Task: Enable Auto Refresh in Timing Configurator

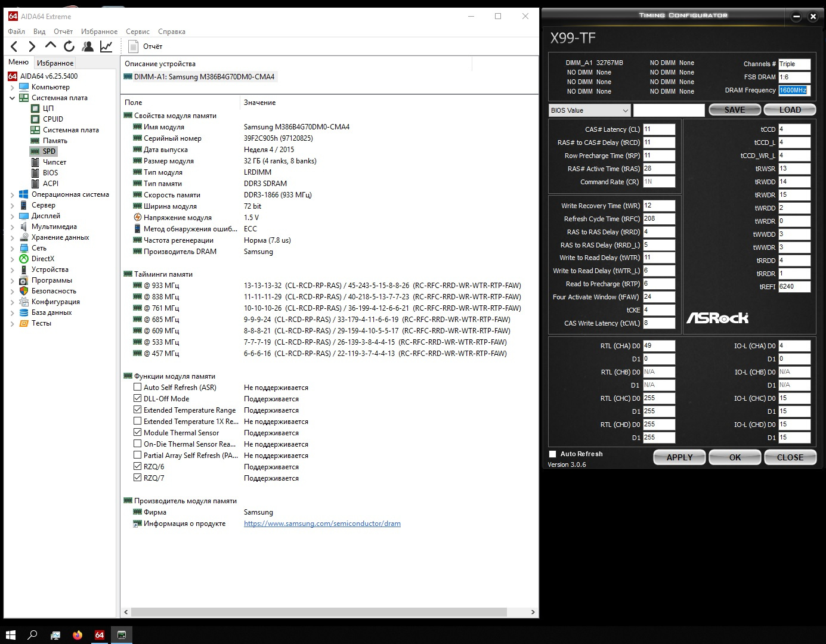Action: tap(553, 454)
